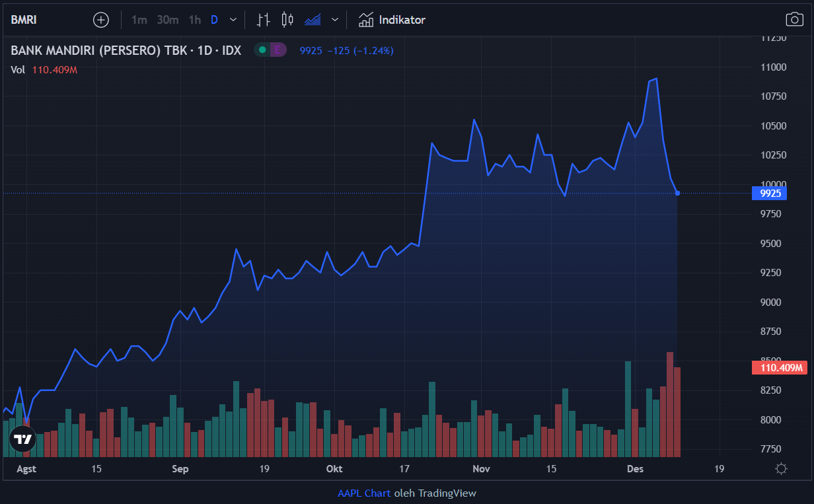Screen dimensions: 814x504
Task: Select the 1m timeframe
Action: click(139, 20)
